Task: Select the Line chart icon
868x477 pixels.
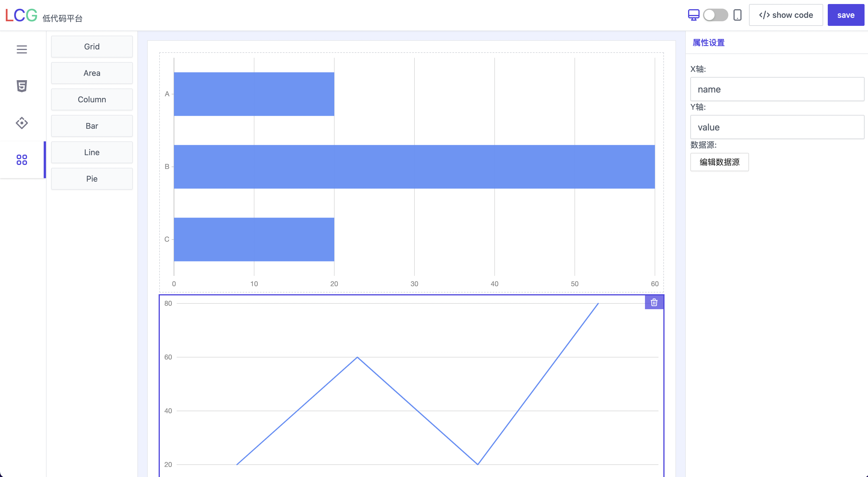Action: [x=92, y=151]
